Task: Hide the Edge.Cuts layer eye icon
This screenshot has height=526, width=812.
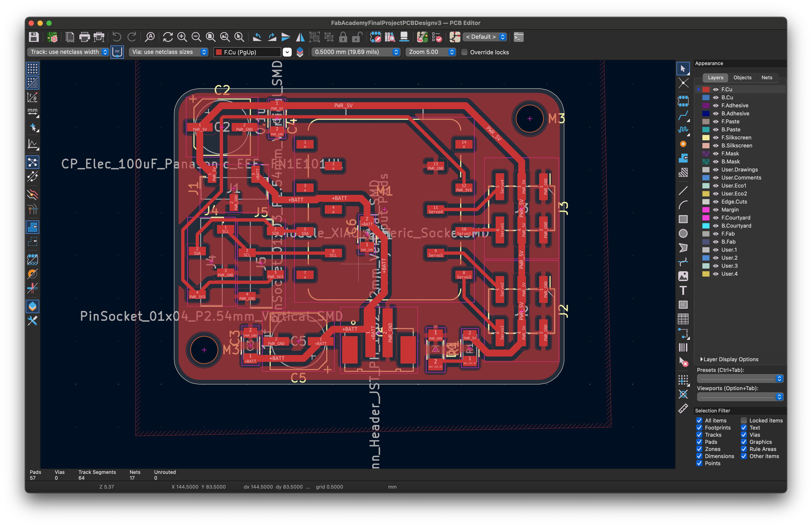Action: click(x=716, y=202)
